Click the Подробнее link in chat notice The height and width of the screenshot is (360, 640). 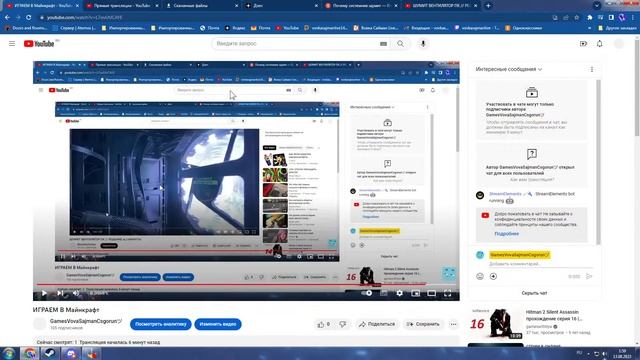click(507, 234)
